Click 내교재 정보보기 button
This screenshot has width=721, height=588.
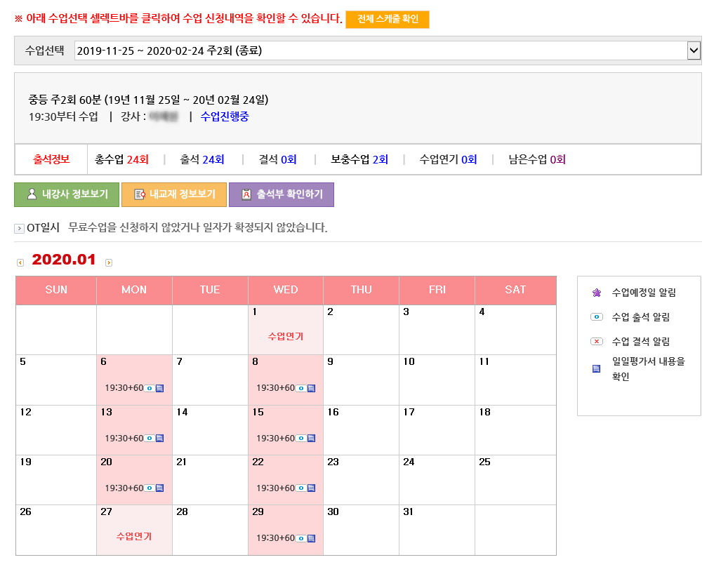tap(174, 194)
